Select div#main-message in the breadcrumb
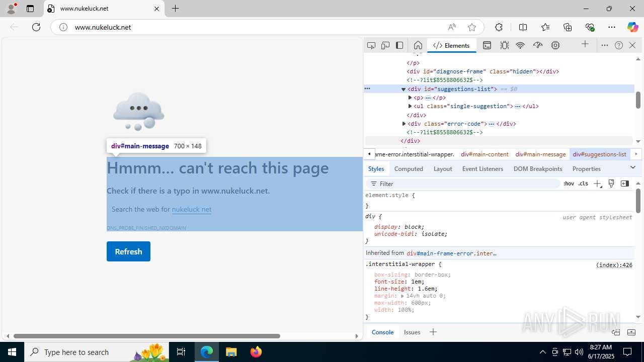Screen dimensions: 644x362 (540, 154)
